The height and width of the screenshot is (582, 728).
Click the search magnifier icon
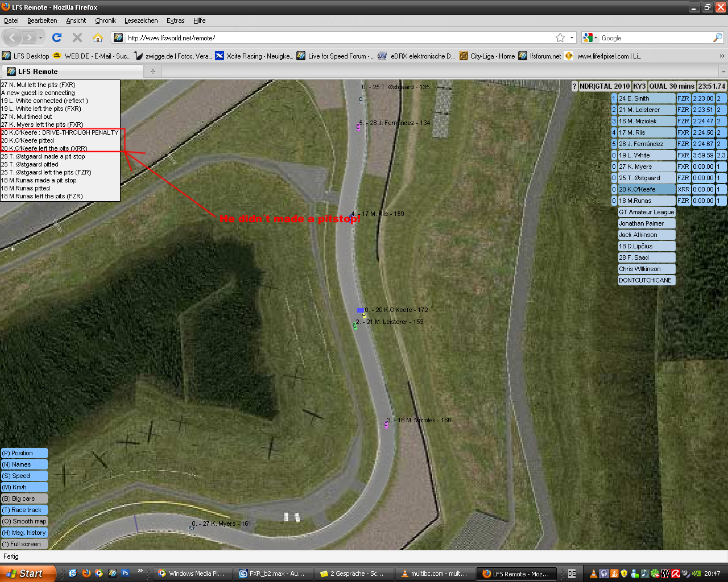tap(718, 38)
